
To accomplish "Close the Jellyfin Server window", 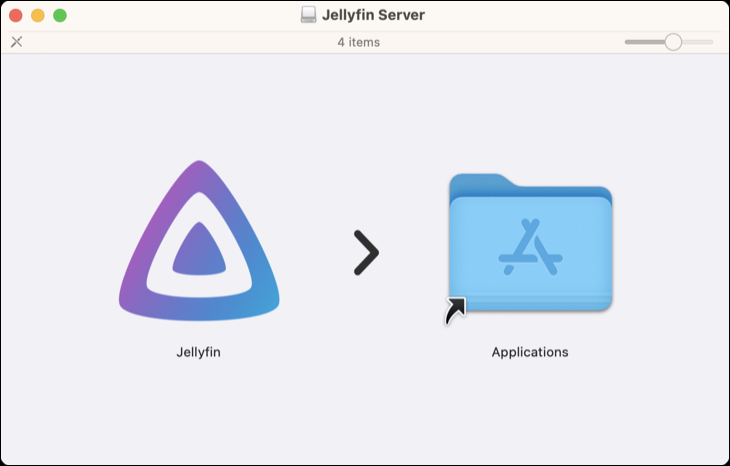I will coord(16,15).
